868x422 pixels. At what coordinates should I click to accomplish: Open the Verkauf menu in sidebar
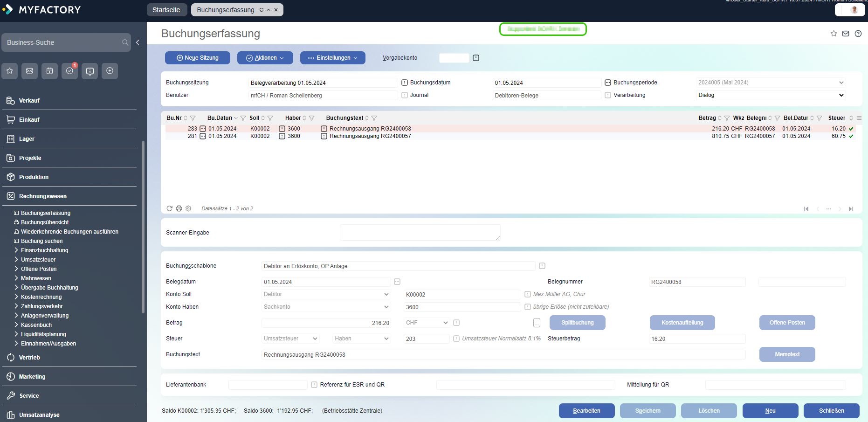point(29,101)
